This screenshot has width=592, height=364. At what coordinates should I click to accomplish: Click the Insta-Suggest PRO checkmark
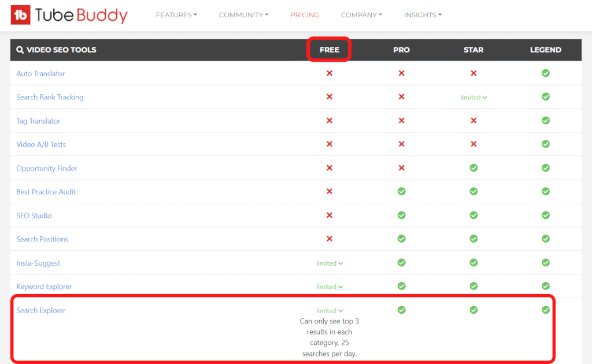[401, 262]
